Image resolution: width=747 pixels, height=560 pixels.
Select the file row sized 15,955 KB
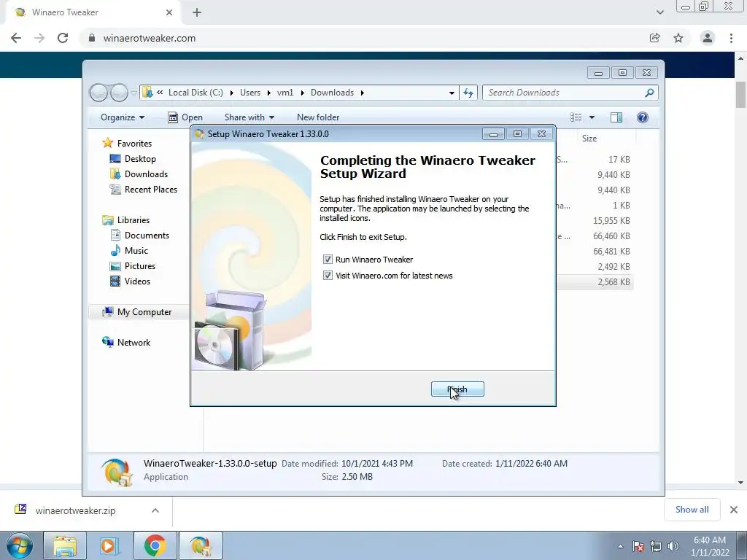coord(594,220)
